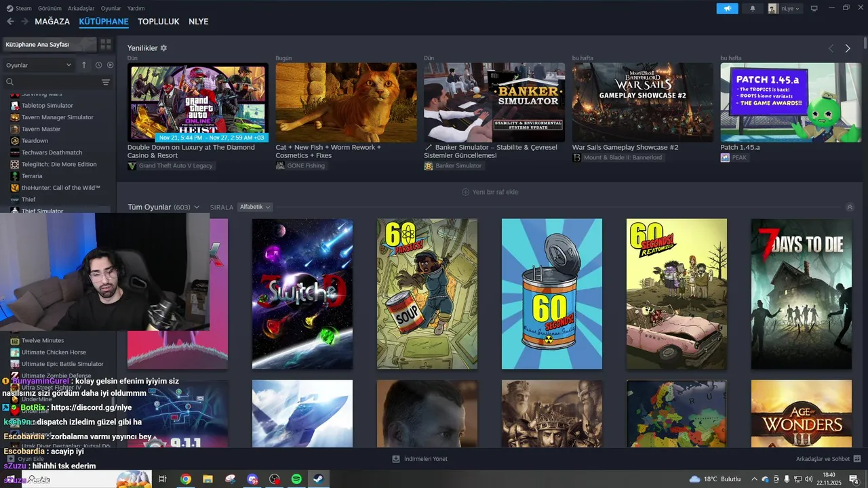
Task: Collapse the Tüm Oyunlar shelf
Action: pyautogui.click(x=850, y=207)
